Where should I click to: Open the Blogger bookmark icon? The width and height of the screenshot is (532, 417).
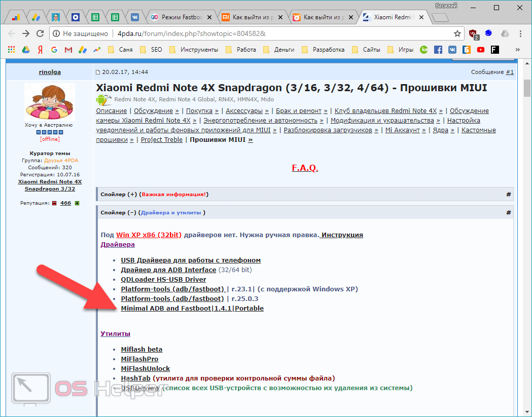[467, 50]
